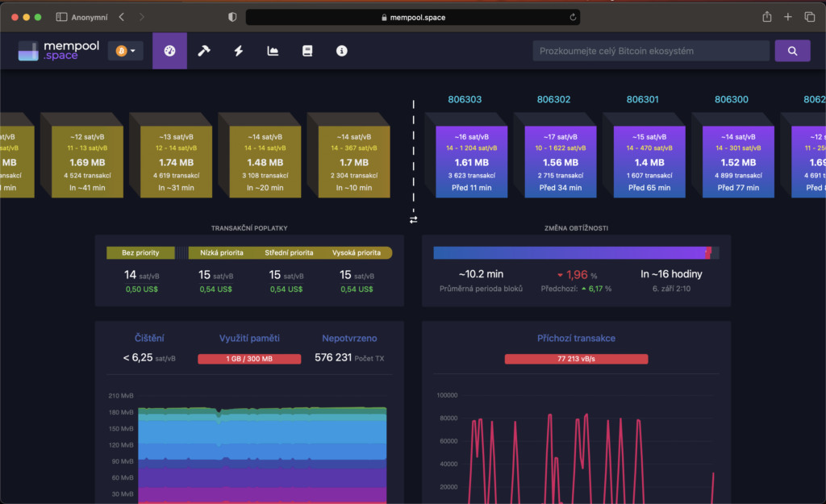This screenshot has height=504, width=826.
Task: Open the pending block In ~41 min
Action: tap(87, 161)
